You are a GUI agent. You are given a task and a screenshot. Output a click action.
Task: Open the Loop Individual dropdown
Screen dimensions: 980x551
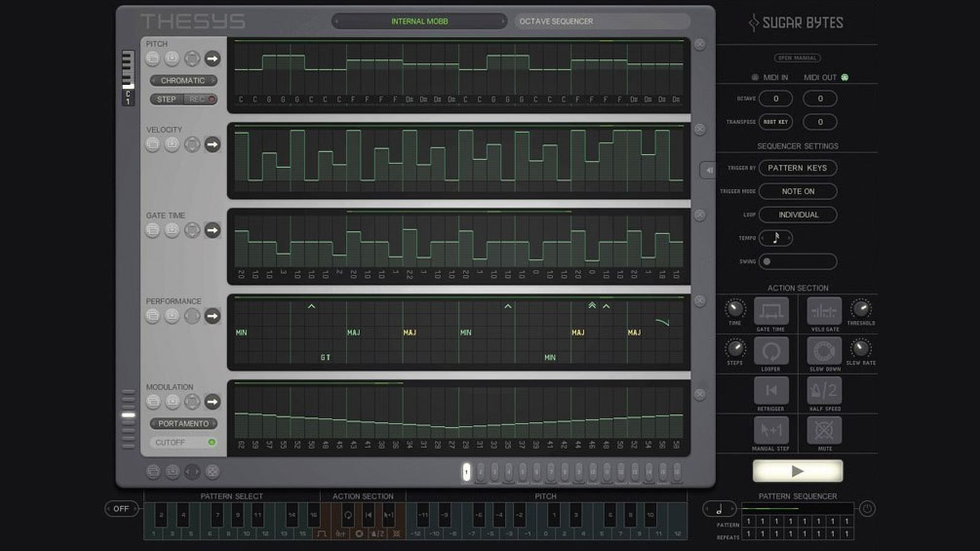(797, 215)
